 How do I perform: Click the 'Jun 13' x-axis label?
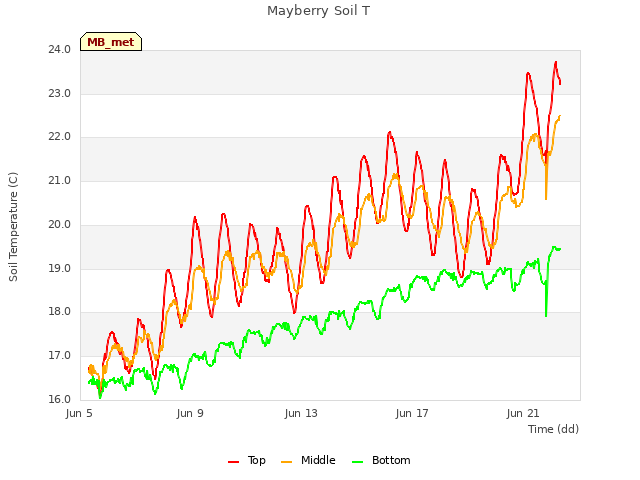(301, 413)
